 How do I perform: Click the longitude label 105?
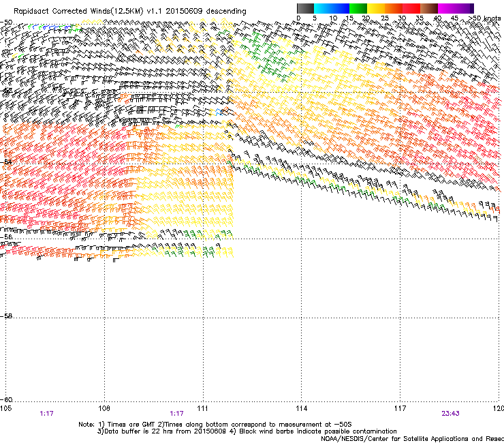[x=5, y=408]
